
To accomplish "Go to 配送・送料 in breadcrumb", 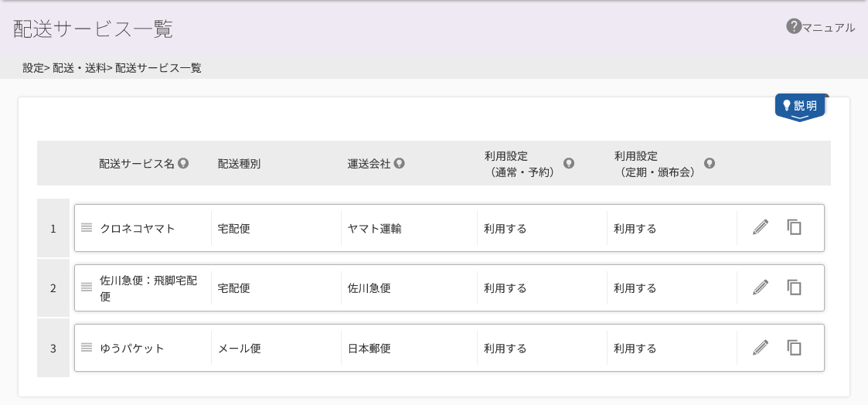I will pos(79,68).
